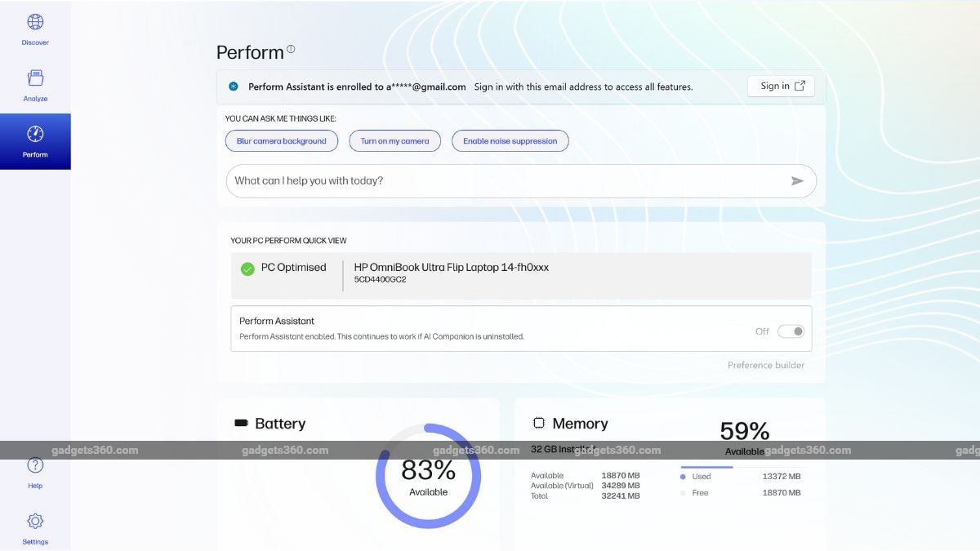Click the memory usage progress bar
The height and width of the screenshot is (551, 980).
[x=707, y=467]
